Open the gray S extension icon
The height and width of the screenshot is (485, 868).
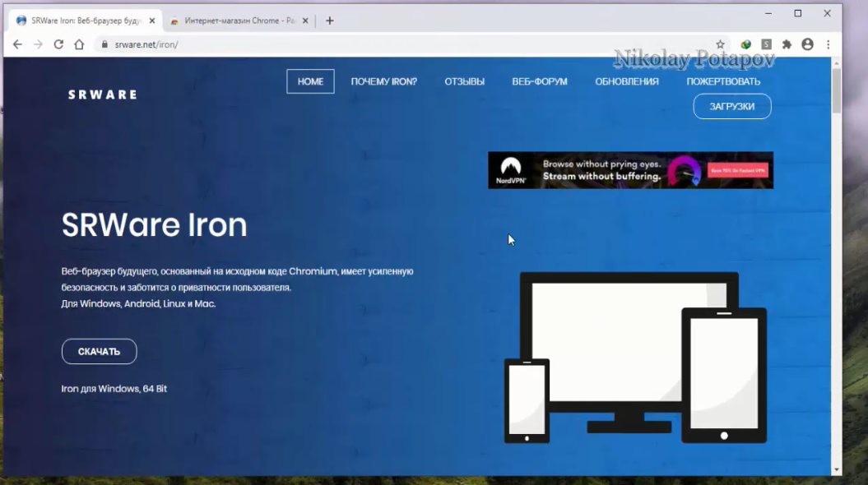click(x=766, y=44)
